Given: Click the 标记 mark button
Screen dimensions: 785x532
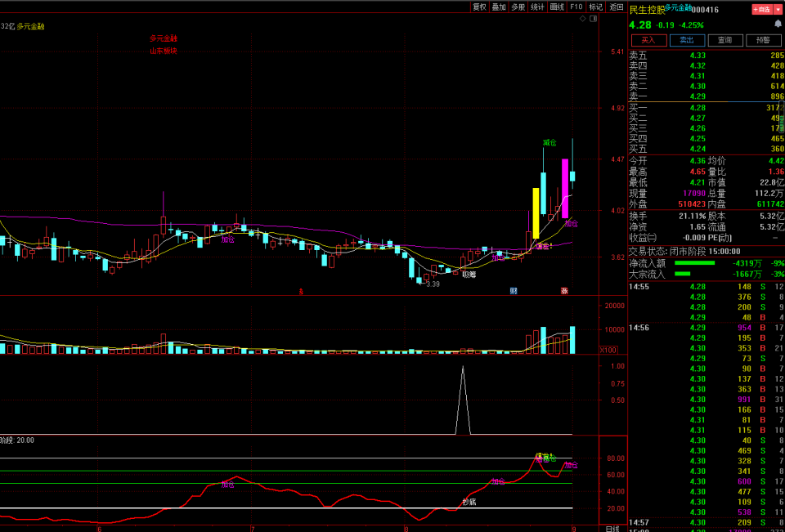Looking at the screenshot, I should click(596, 7).
